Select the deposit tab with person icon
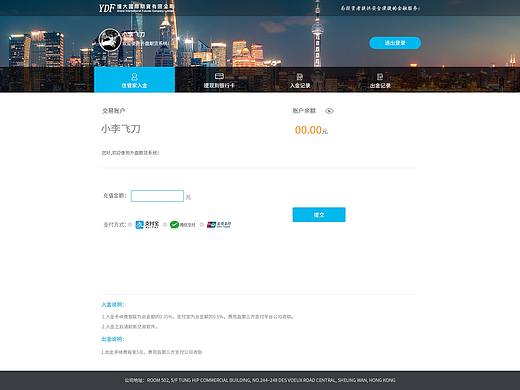The image size is (520, 390). (x=134, y=80)
